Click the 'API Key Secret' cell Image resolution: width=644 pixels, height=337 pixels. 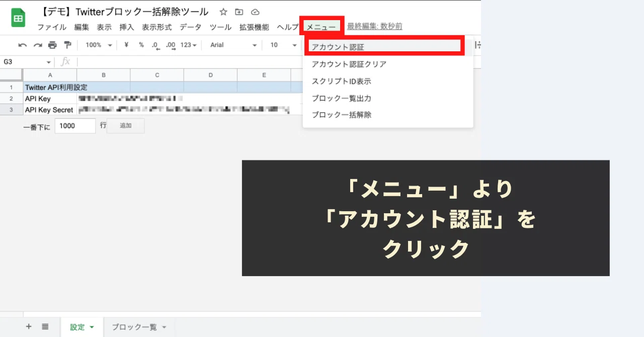point(50,110)
